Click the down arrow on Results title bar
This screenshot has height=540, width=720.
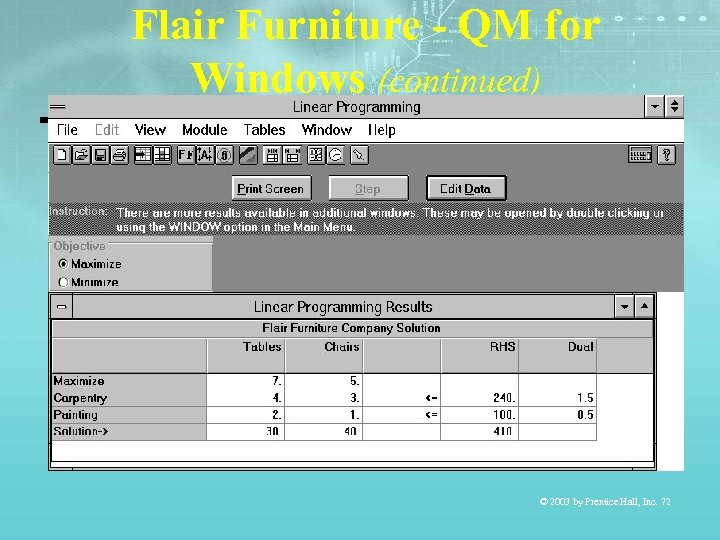click(x=624, y=307)
